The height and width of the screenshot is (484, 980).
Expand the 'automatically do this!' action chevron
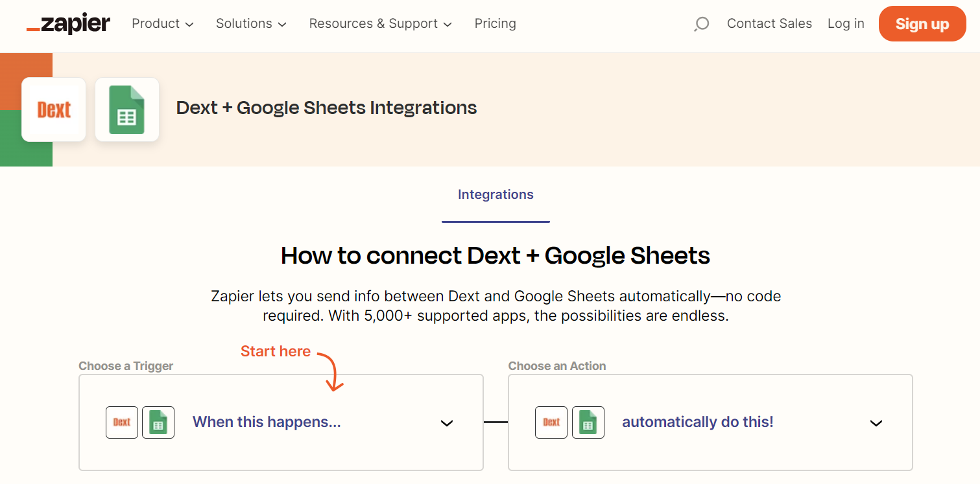tap(876, 423)
